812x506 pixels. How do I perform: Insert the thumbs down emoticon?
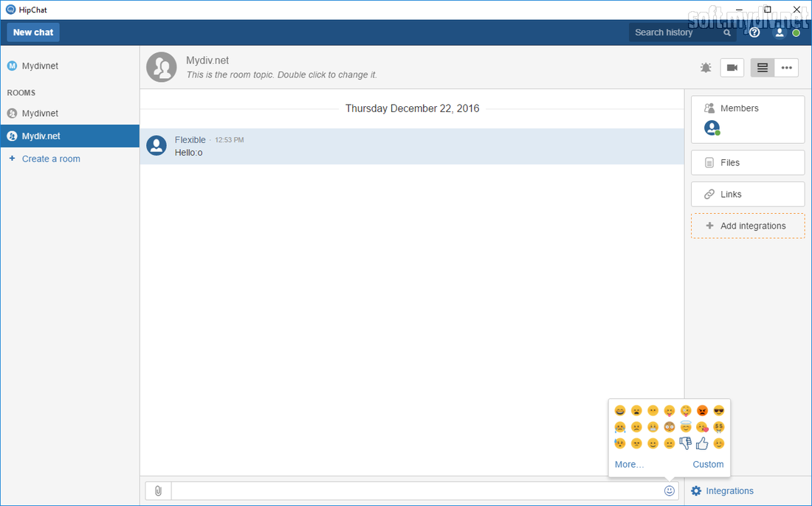686,443
